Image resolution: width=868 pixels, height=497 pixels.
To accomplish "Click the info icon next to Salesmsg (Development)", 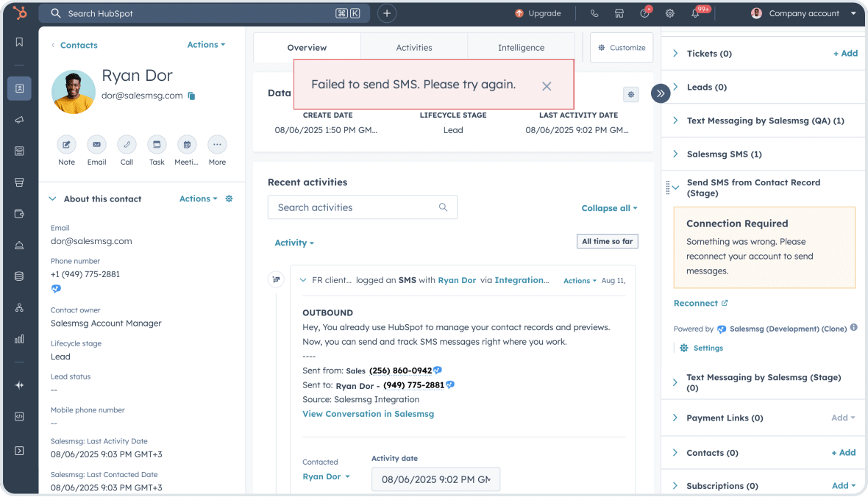I will point(853,328).
